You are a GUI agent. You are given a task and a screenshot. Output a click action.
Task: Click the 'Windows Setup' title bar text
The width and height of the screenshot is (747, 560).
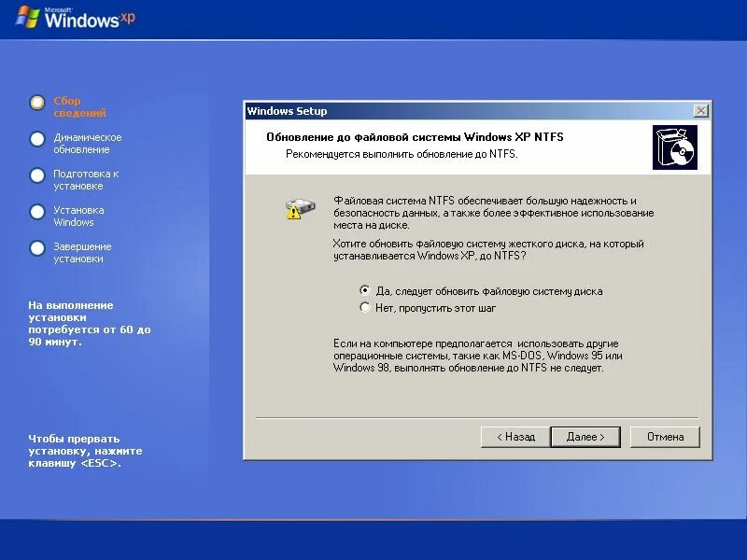pos(287,111)
